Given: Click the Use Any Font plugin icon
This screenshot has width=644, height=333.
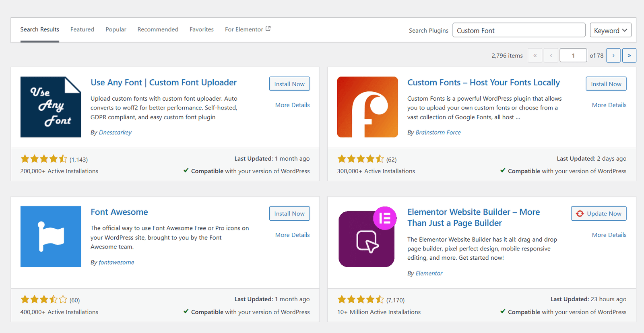Looking at the screenshot, I should coord(51,107).
